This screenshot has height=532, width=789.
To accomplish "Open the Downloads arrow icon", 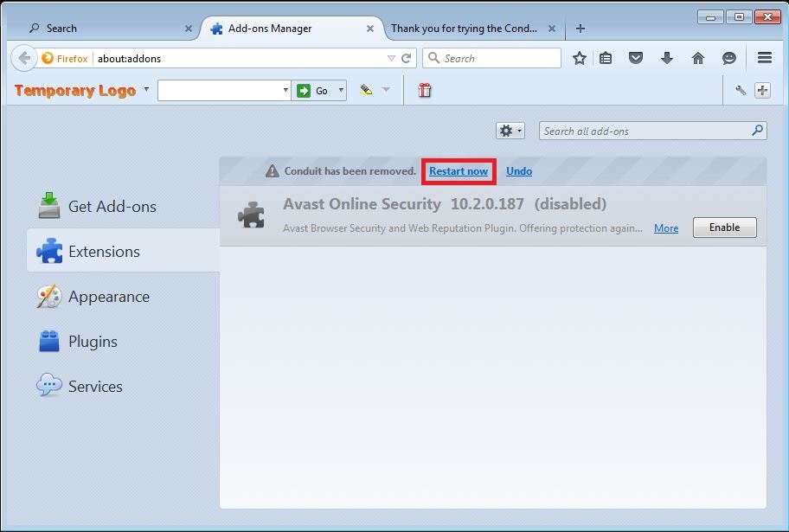I will click(x=667, y=58).
